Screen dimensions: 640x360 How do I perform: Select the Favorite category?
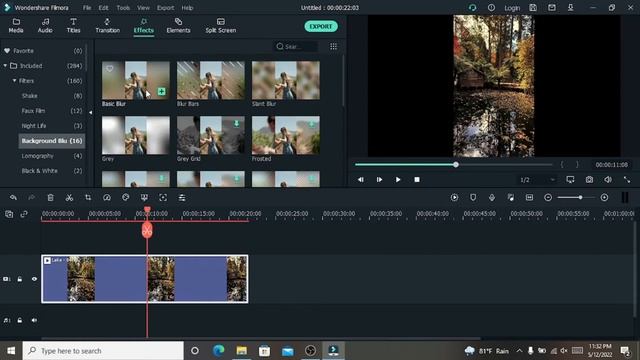(x=23, y=51)
